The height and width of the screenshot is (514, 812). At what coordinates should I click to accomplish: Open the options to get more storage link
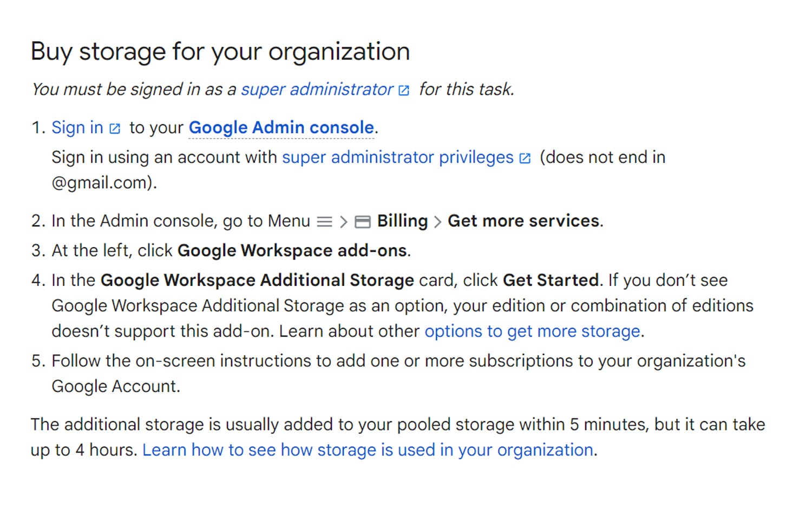[532, 331]
